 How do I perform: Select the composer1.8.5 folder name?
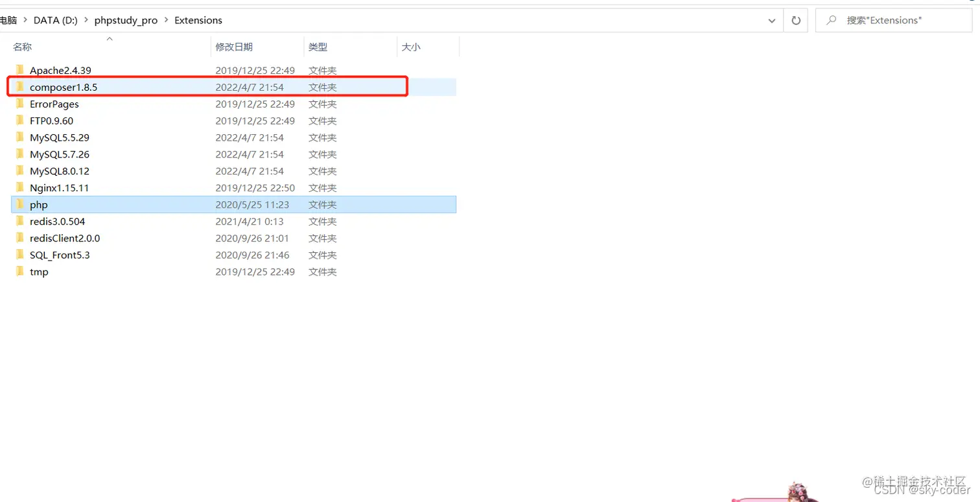click(x=64, y=87)
